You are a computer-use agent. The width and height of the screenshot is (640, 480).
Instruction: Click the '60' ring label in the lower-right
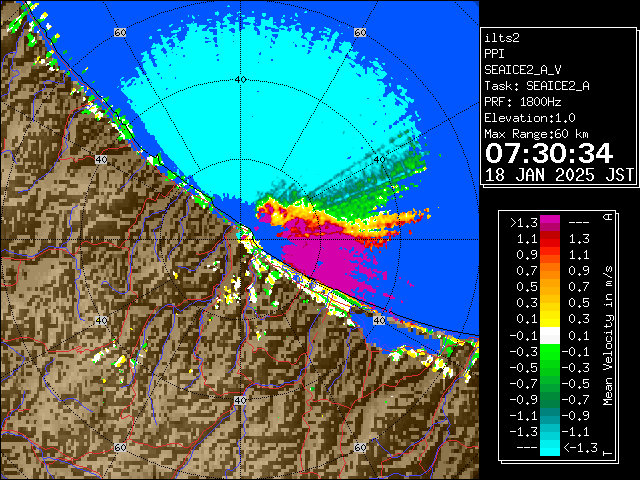(x=360, y=447)
